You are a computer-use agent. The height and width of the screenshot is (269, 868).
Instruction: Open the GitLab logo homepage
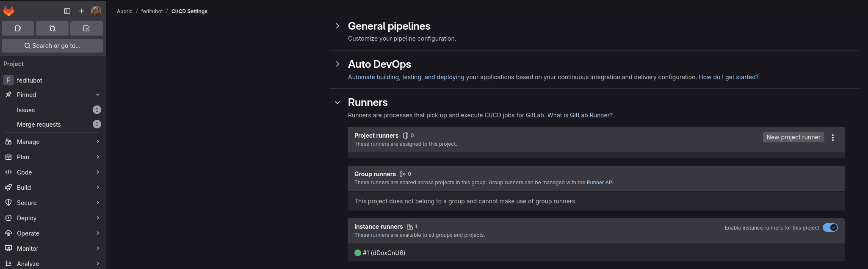[8, 11]
